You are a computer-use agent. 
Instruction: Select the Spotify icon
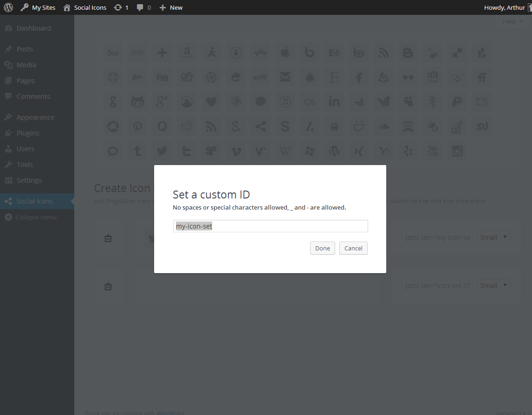coord(408,127)
